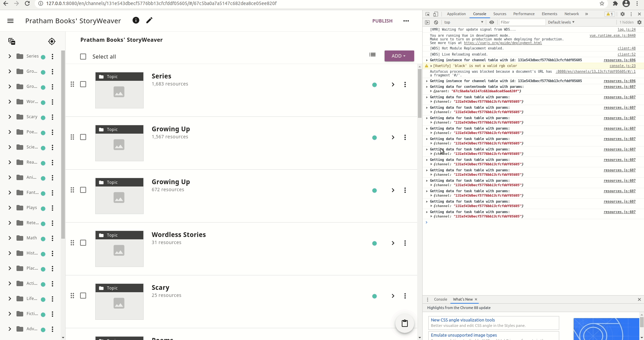Open Emulate unsupported image types link
Screen dimensions: 644x340
(464, 335)
